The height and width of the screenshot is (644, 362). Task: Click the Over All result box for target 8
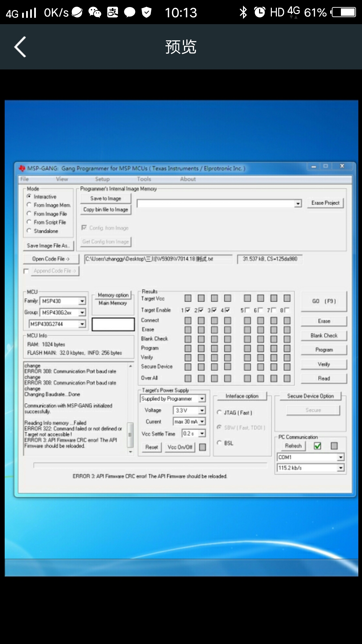point(287,378)
